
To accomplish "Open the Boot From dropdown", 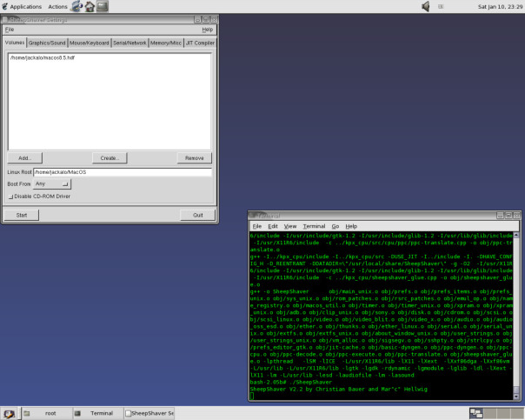I will (x=52, y=183).
